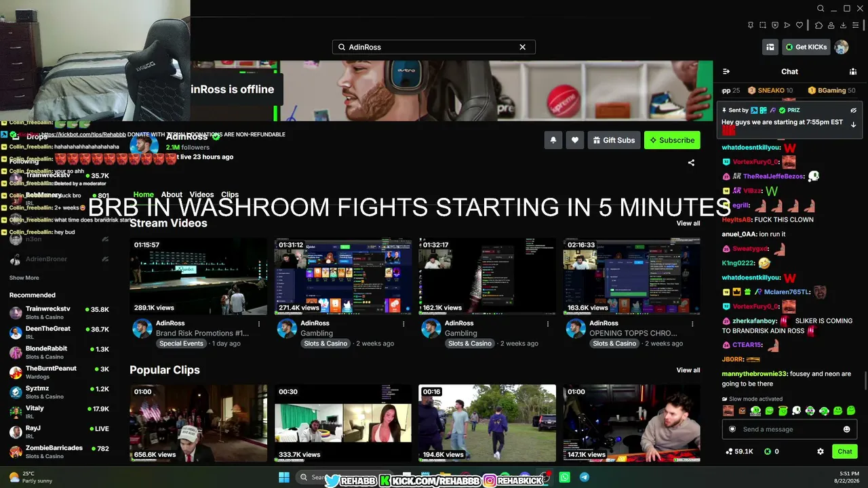
Task: Clear the AdinRoss search box
Action: (522, 47)
